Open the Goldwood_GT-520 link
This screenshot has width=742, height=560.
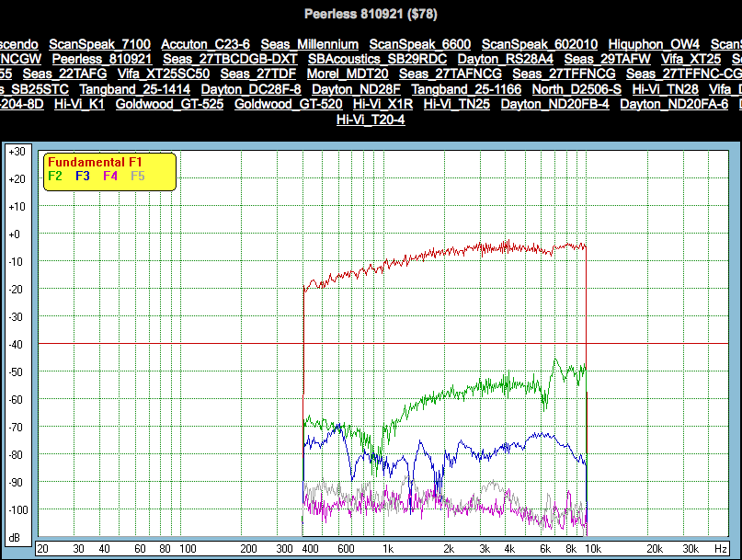pyautogui.click(x=288, y=104)
